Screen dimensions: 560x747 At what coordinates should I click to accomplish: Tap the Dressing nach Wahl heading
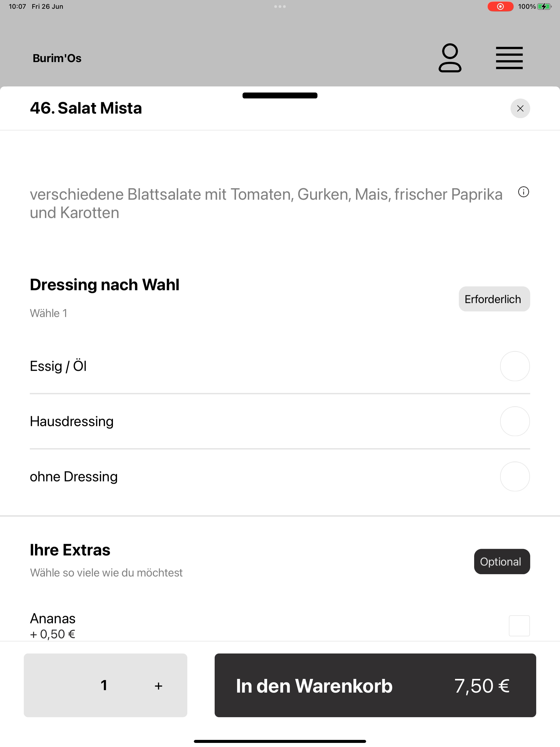pyautogui.click(x=104, y=284)
